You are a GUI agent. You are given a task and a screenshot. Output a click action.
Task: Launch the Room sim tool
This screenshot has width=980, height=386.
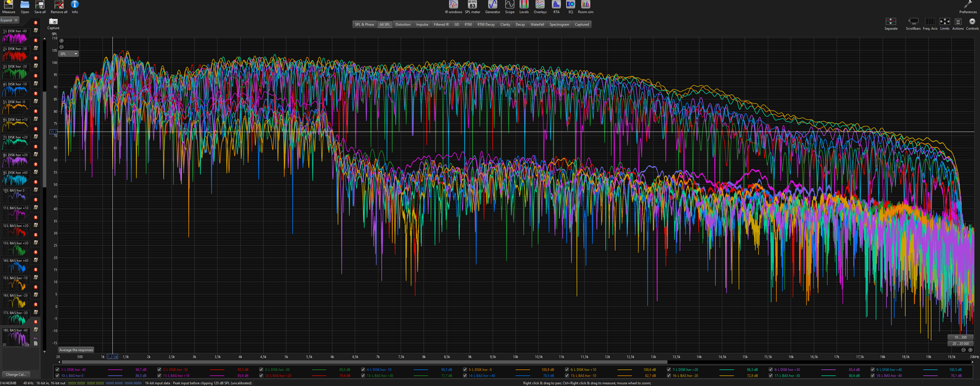tap(585, 6)
